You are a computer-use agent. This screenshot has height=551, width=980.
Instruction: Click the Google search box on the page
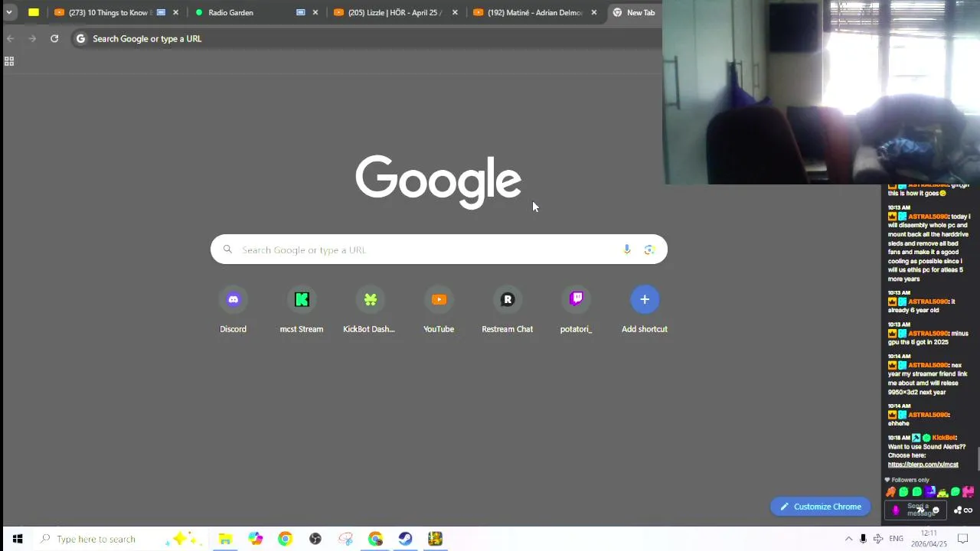[439, 249]
